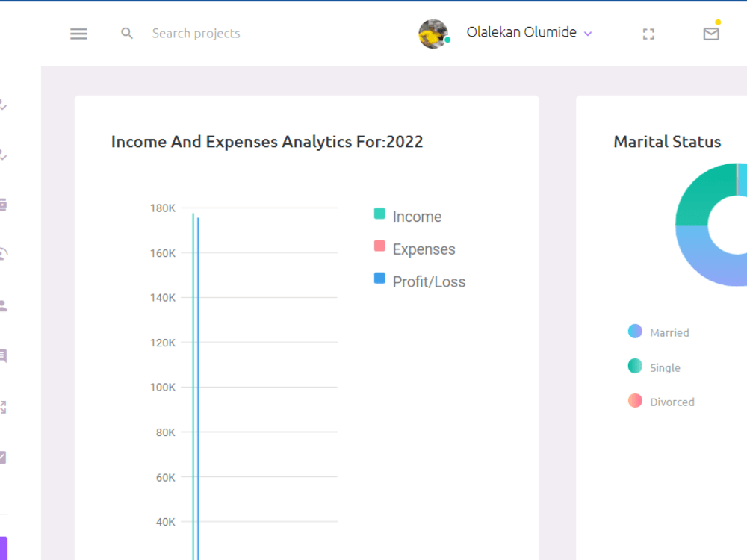
Task: Click the blue profit/loss bar in chart
Action: [x=198, y=388]
